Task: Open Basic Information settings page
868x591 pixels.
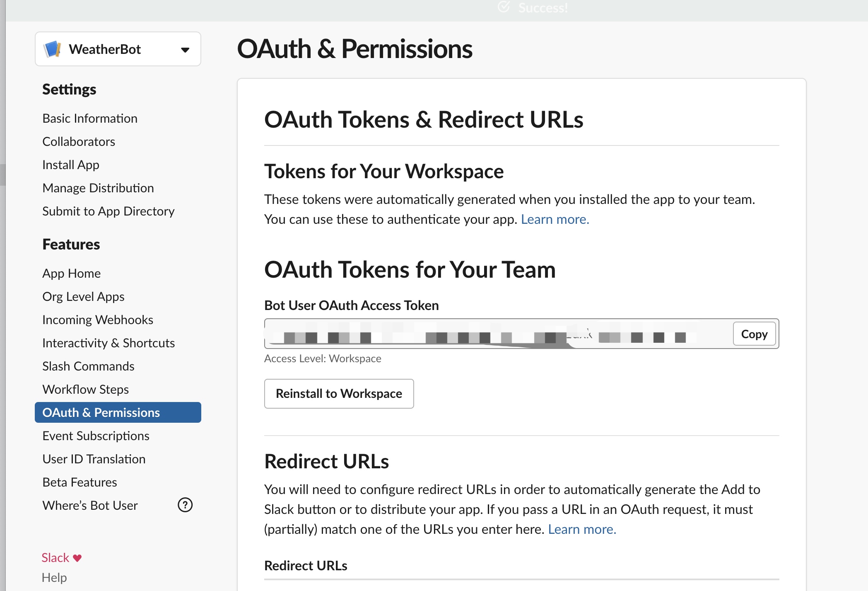Action: coord(90,119)
